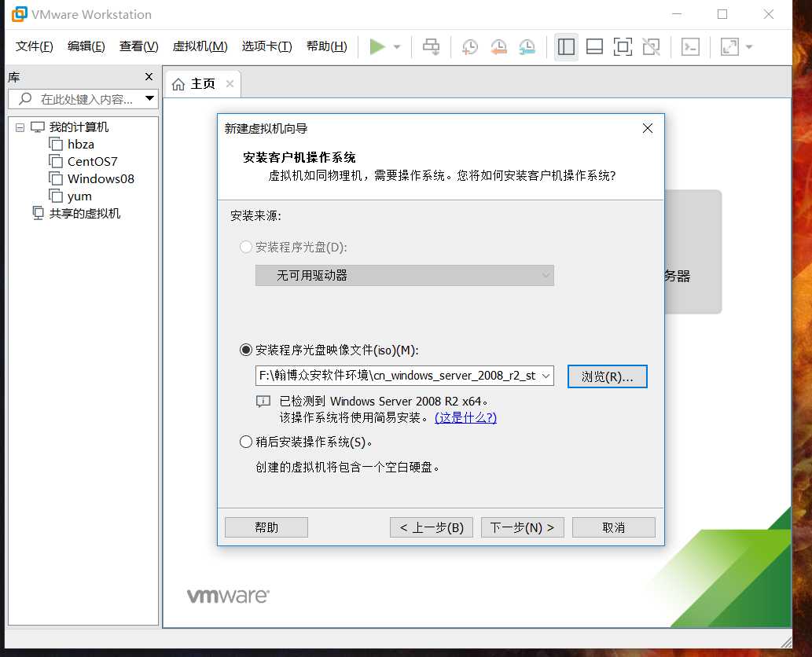Select the hbza virtual machine
Screen dimensions: 812x657
coord(81,144)
